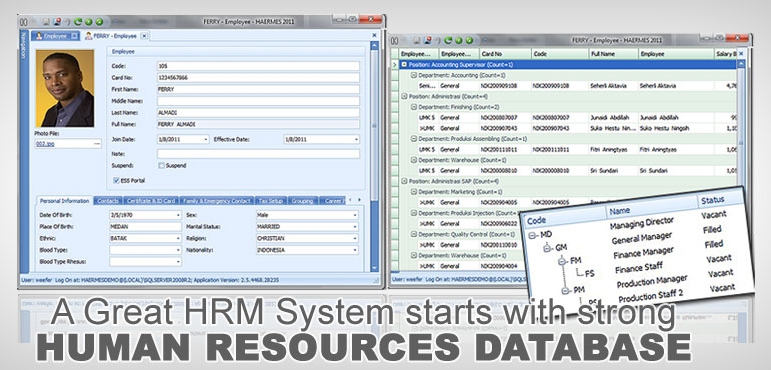Switch to the Grouping tab

point(302,201)
